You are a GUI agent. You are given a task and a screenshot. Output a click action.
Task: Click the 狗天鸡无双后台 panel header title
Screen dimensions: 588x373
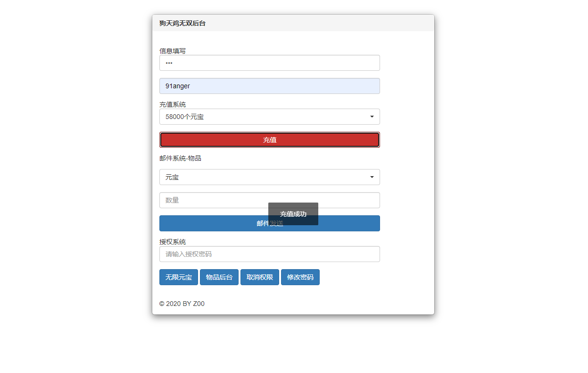tap(182, 23)
